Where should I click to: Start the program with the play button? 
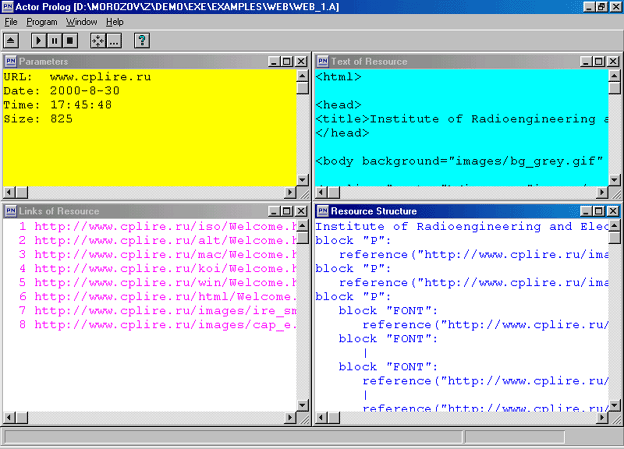coord(39,41)
